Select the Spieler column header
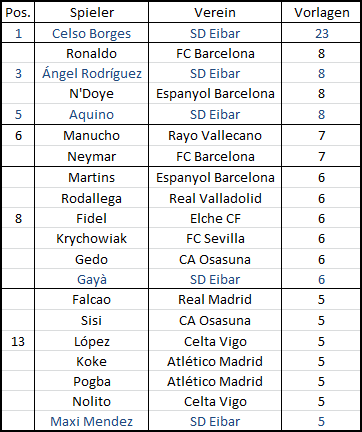 coord(91,13)
